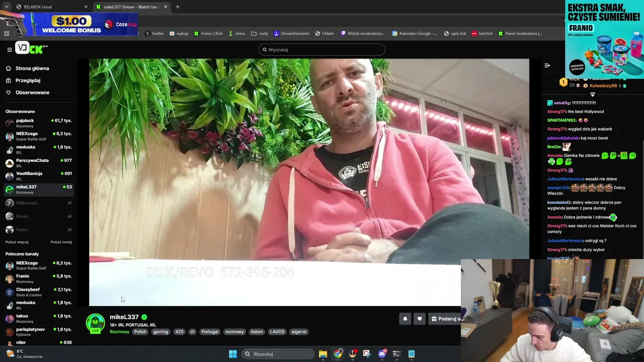Open Franio in Polecane kanały

tap(38, 279)
